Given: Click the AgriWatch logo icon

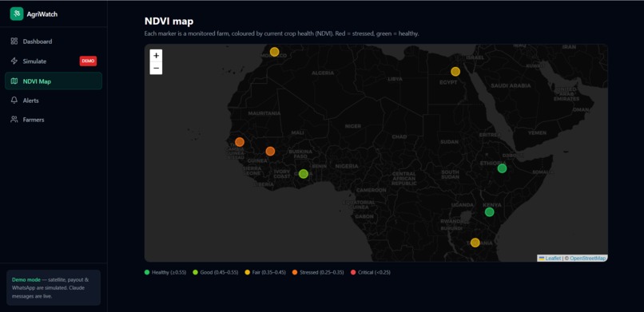Looking at the screenshot, I should 17,14.
